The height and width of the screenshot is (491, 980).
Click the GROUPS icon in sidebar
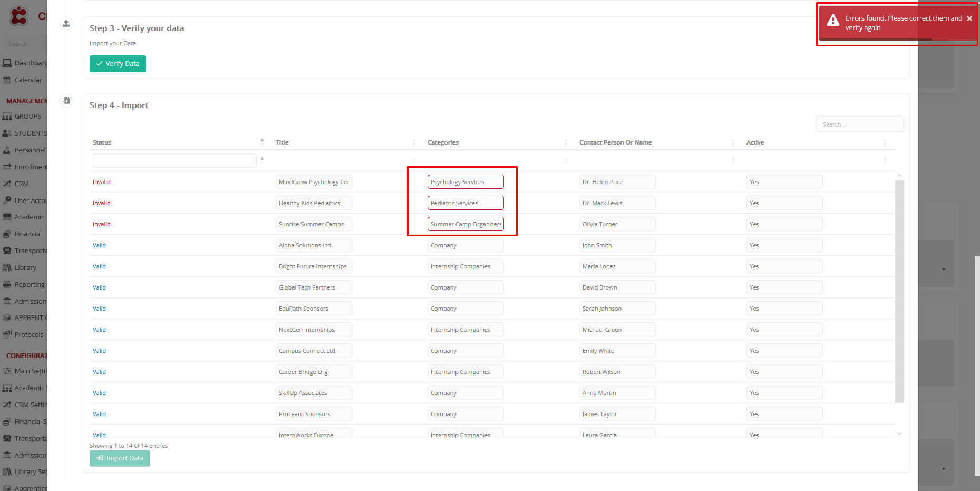[x=7, y=117]
